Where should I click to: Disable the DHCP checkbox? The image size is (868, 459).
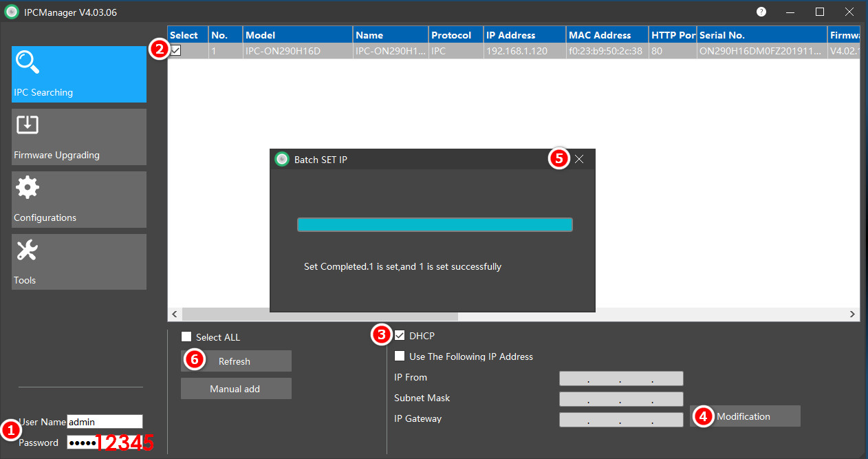(400, 336)
